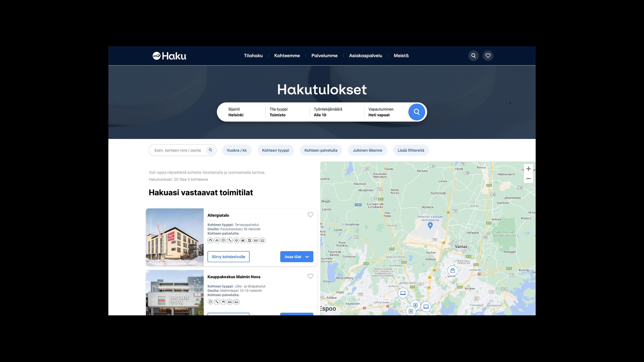Expand Lisää filttereitä filter
The image size is (644, 362).
411,150
